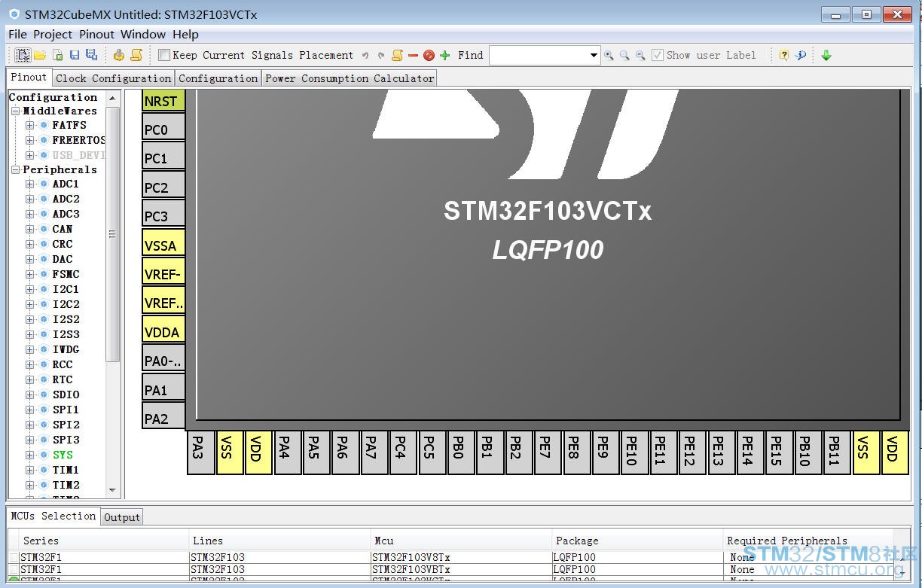This screenshot has width=922, height=588.
Task: Click the Save Project As icon
Action: point(91,55)
